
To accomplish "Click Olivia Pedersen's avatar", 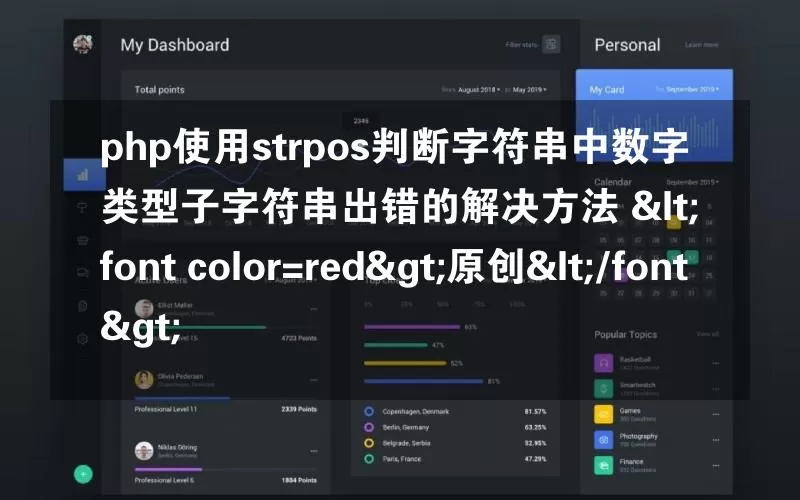I will point(144,380).
